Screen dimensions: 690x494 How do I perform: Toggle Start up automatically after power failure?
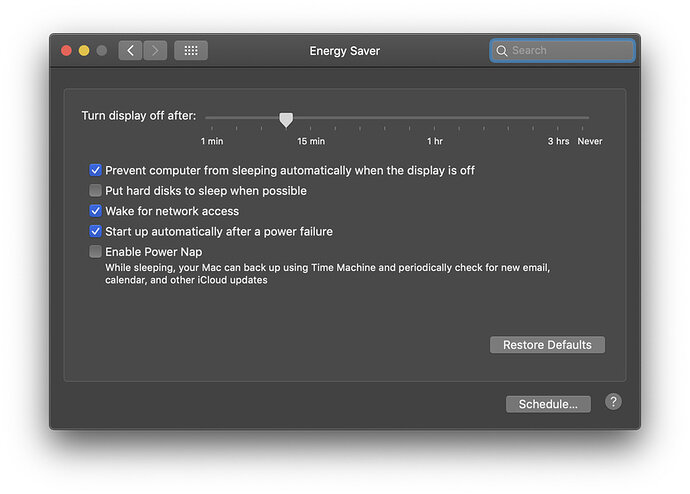click(96, 231)
